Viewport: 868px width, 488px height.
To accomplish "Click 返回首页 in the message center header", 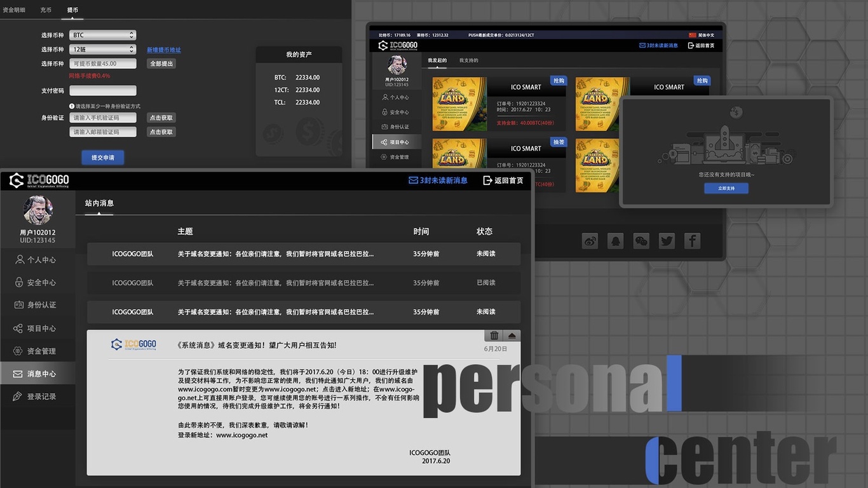I will tap(503, 180).
